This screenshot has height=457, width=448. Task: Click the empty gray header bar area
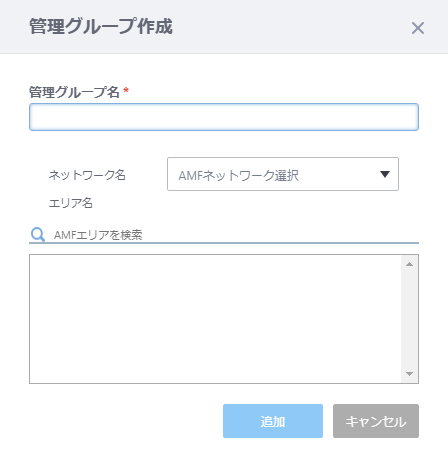pyautogui.click(x=290, y=27)
